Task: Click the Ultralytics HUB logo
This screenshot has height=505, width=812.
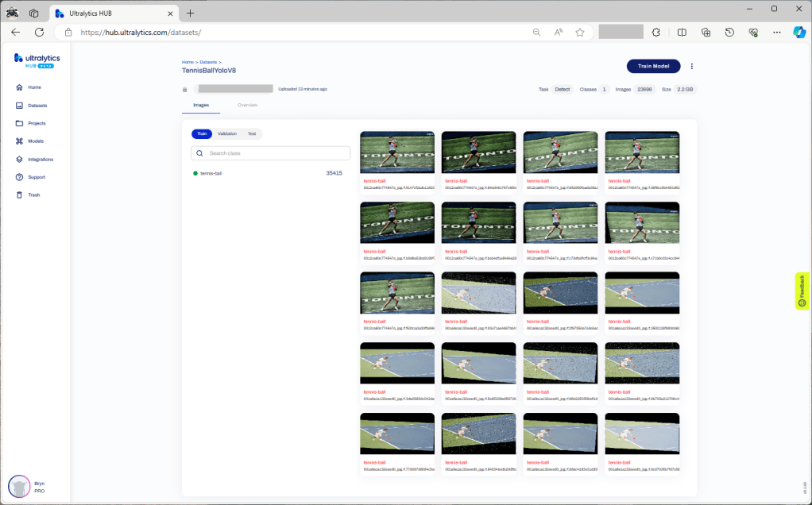Action: (37, 61)
